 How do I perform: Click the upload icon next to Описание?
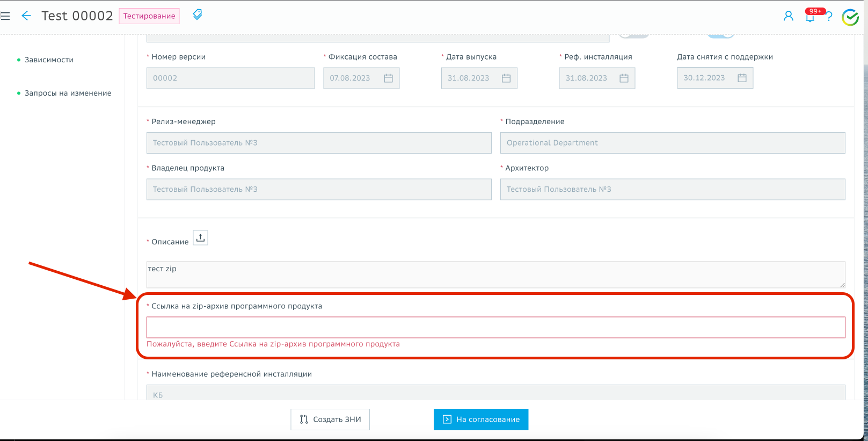pyautogui.click(x=200, y=238)
